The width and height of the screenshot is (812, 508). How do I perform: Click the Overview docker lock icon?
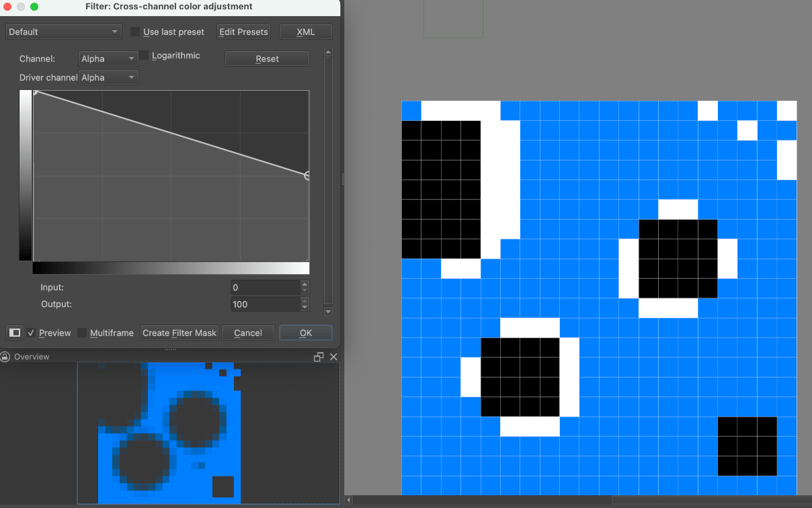click(5, 357)
